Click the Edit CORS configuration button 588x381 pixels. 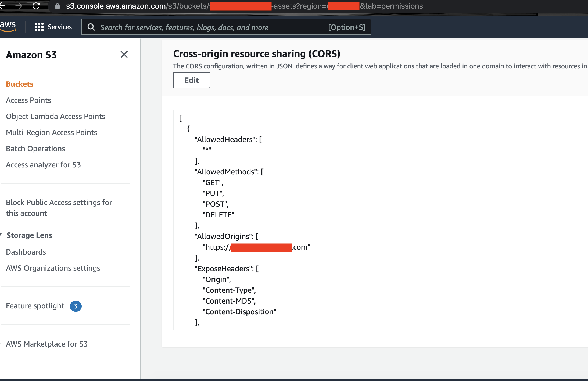click(x=191, y=80)
